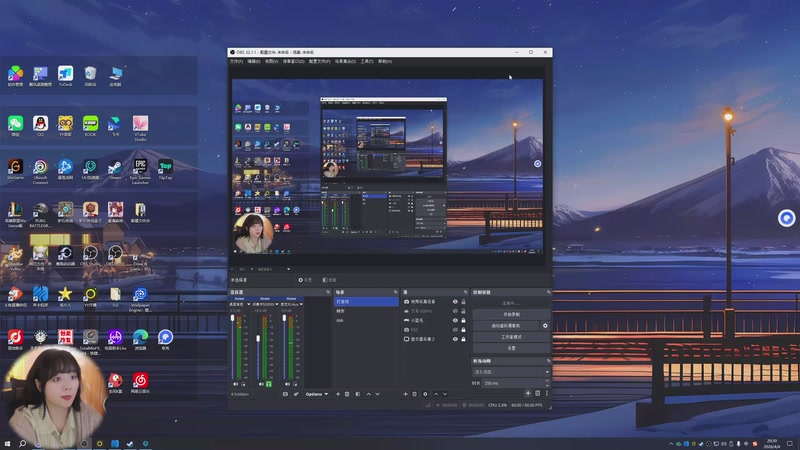Add a new scene with the plus icon

tap(338, 394)
